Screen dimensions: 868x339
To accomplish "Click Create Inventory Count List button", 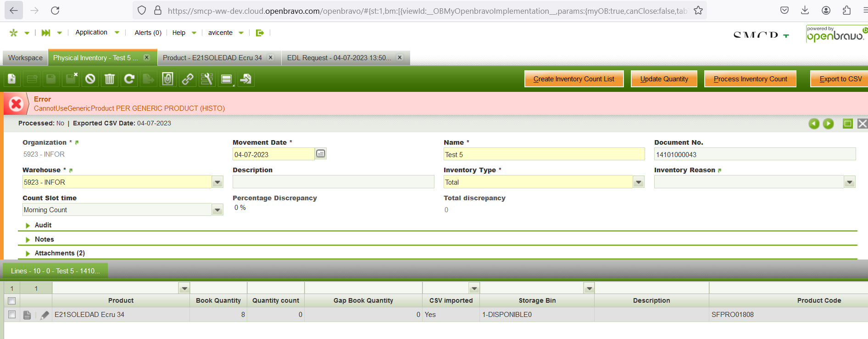I will coord(574,79).
